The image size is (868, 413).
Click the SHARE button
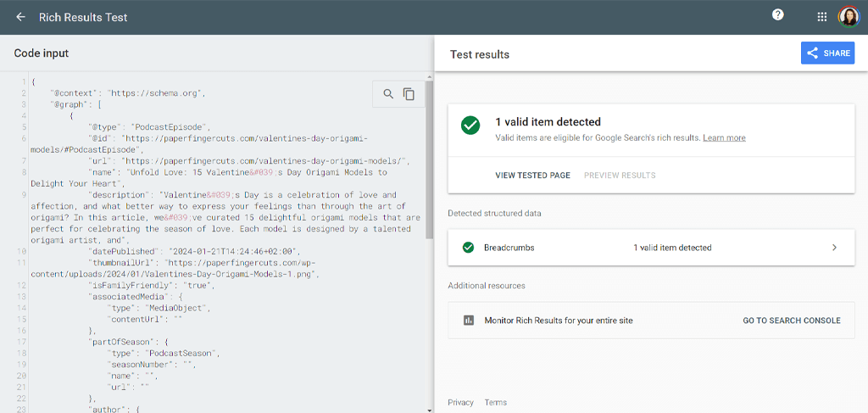click(827, 53)
